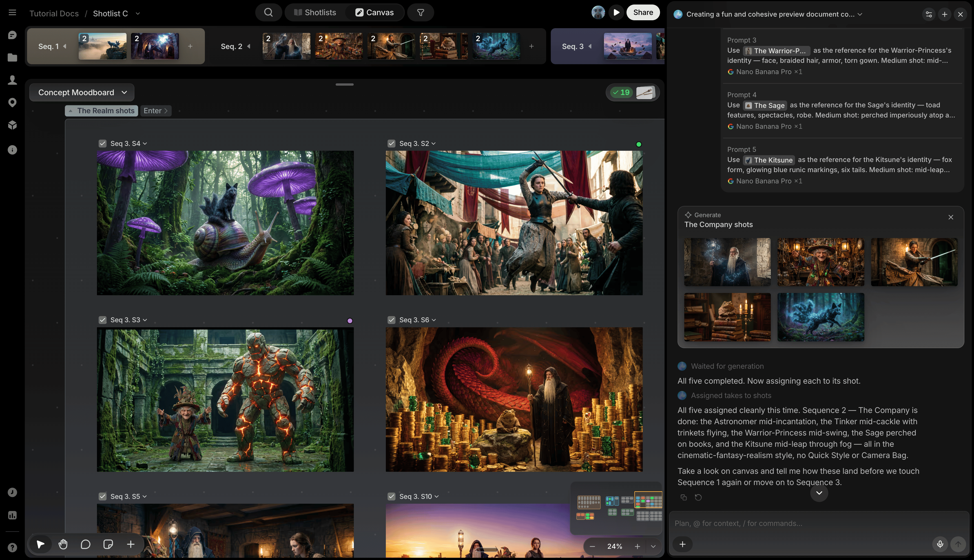Image resolution: width=974 pixels, height=560 pixels.
Task: Click the search magnifier button in top bar
Action: click(x=269, y=13)
